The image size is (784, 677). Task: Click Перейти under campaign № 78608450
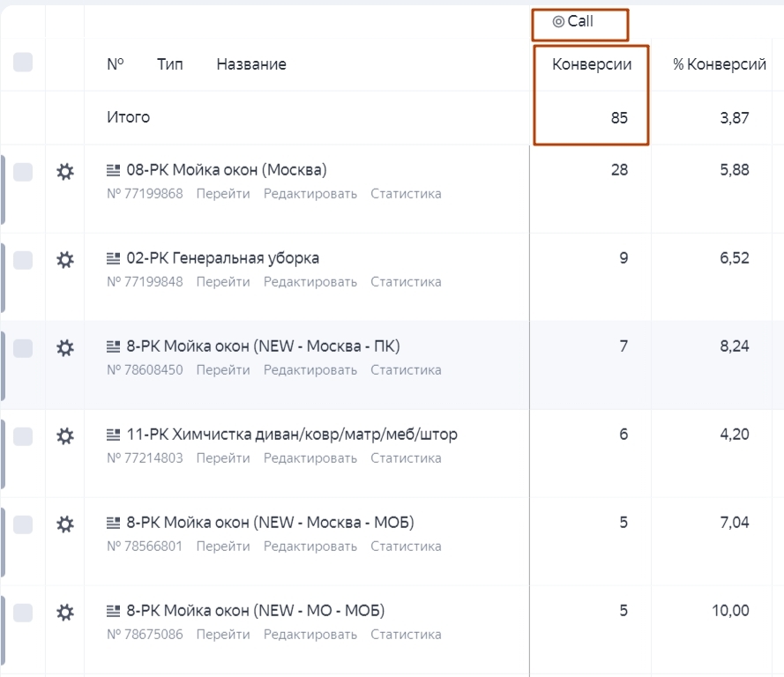(223, 370)
